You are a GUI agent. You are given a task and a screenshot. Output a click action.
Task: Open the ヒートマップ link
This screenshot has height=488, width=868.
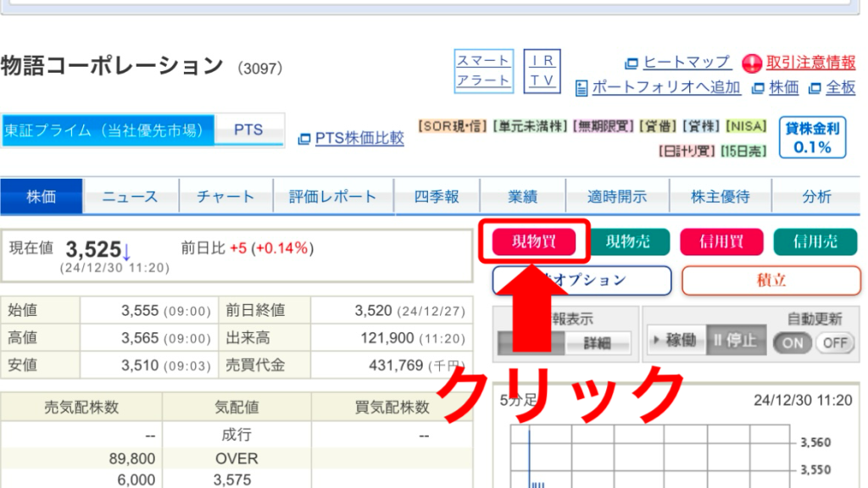tap(686, 63)
